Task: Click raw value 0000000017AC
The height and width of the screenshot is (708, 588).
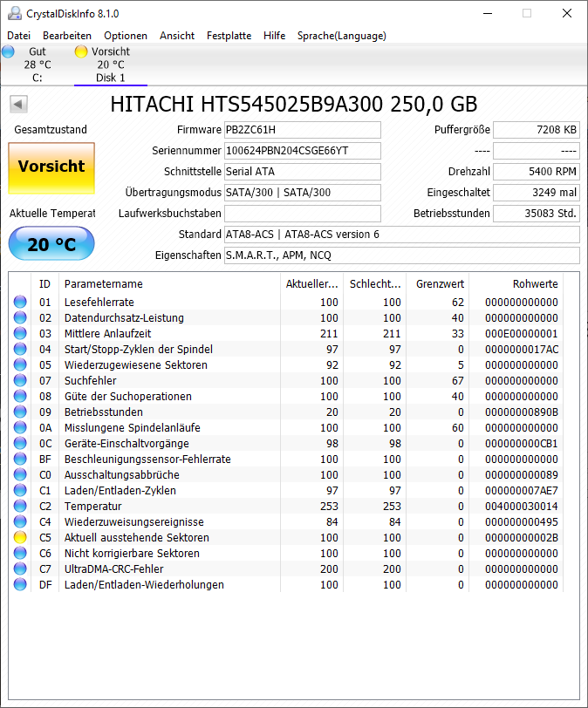Action: click(522, 349)
